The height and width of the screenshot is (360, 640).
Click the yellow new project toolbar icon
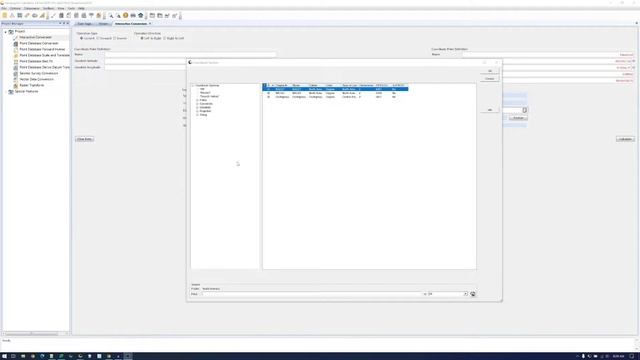coord(5,16)
